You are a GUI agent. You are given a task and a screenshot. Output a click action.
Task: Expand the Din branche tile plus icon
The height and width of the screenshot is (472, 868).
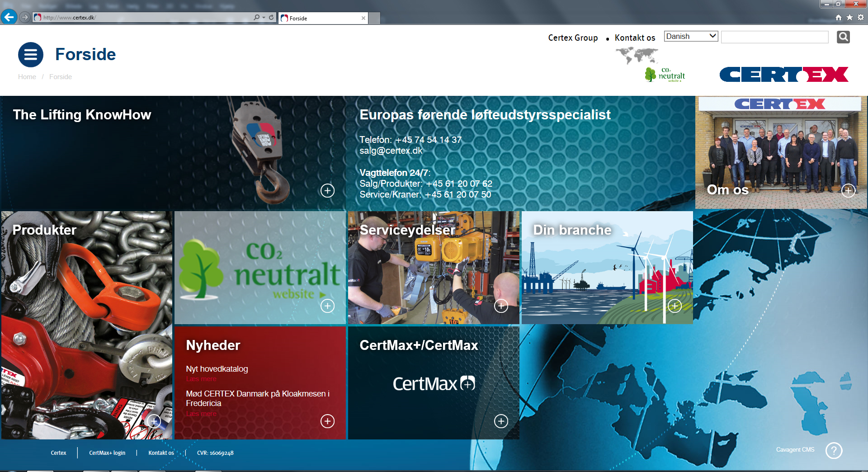(675, 306)
